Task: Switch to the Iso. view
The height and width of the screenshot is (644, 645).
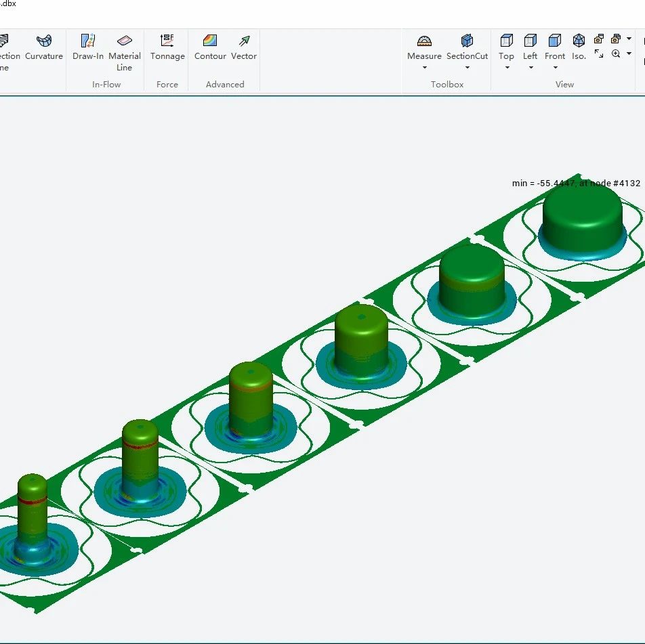Action: tap(579, 47)
